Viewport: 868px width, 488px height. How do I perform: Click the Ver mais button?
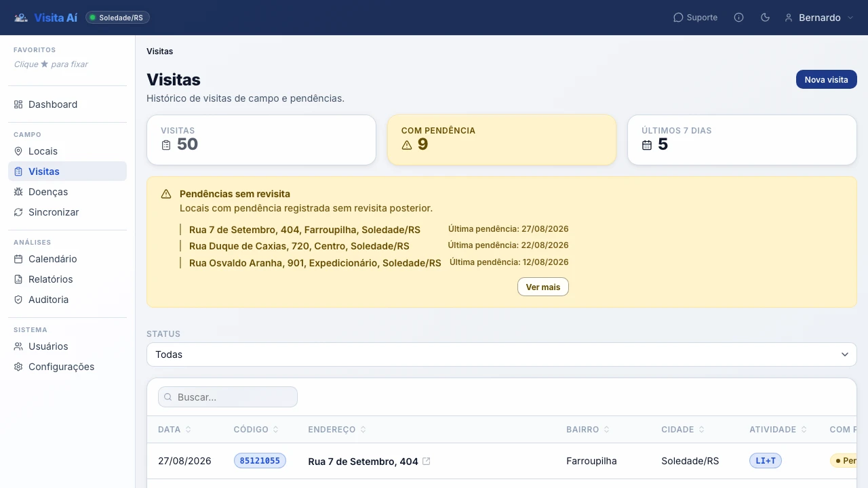542,287
